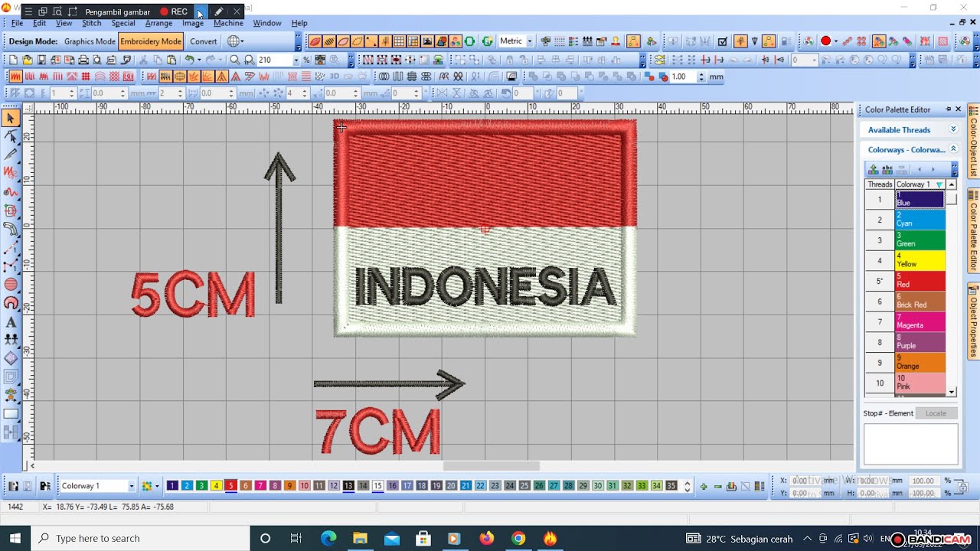Click the Locate button
Viewport: 980px width, 551px height.
coord(936,413)
